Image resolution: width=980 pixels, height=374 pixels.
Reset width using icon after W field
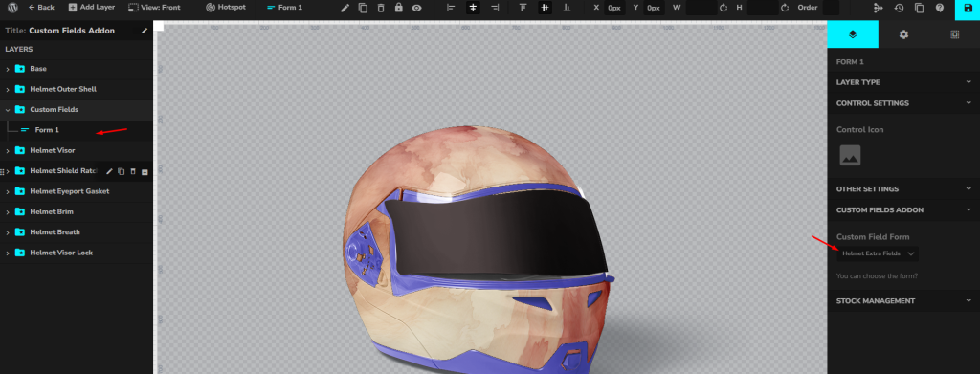[724, 8]
